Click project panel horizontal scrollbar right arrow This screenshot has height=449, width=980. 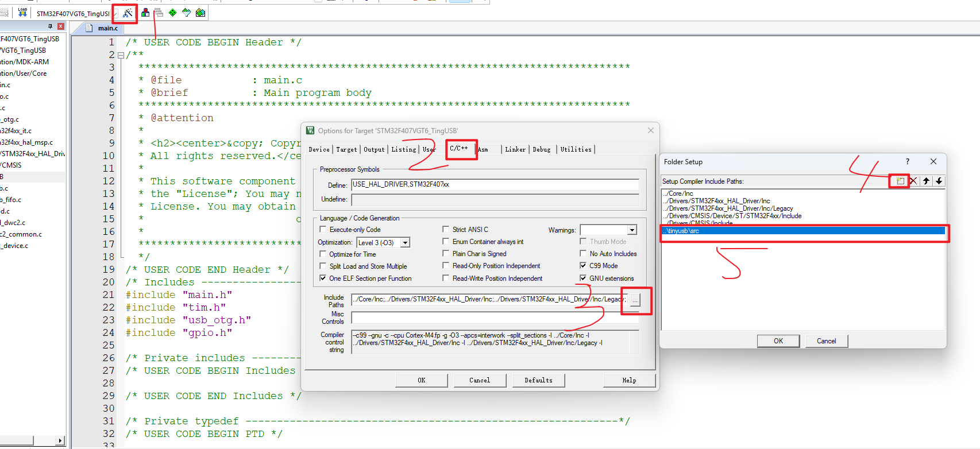60,440
